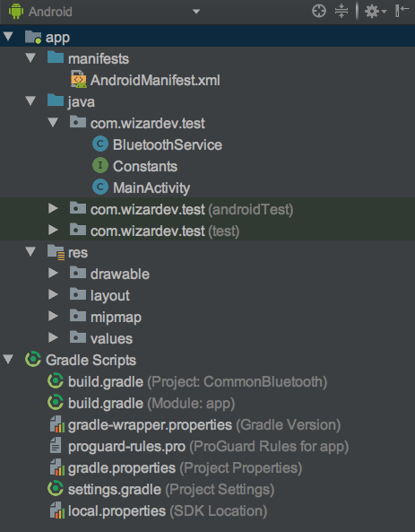Select the Constants interface
This screenshot has width=415, height=532.
coord(145,166)
